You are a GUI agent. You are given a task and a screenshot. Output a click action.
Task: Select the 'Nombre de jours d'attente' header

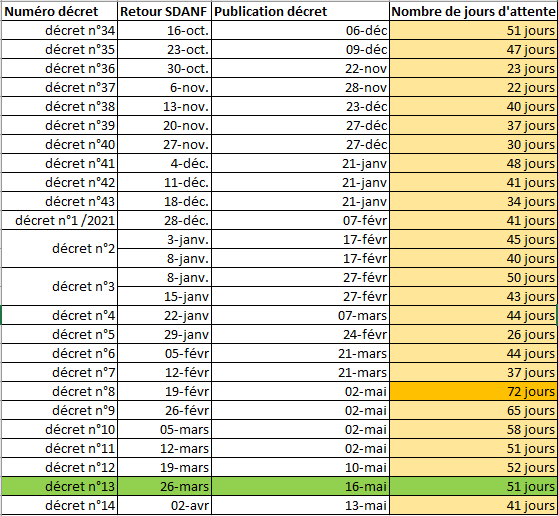tap(473, 11)
